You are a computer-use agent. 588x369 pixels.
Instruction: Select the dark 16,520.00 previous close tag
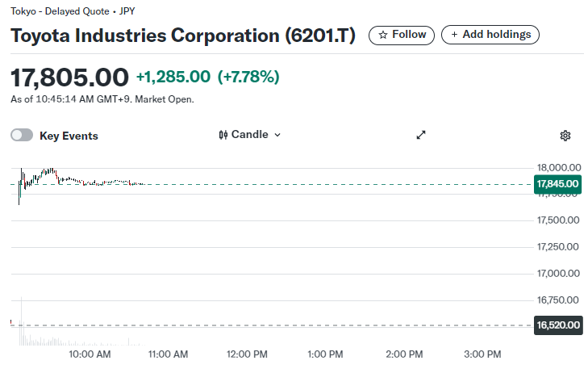point(557,325)
